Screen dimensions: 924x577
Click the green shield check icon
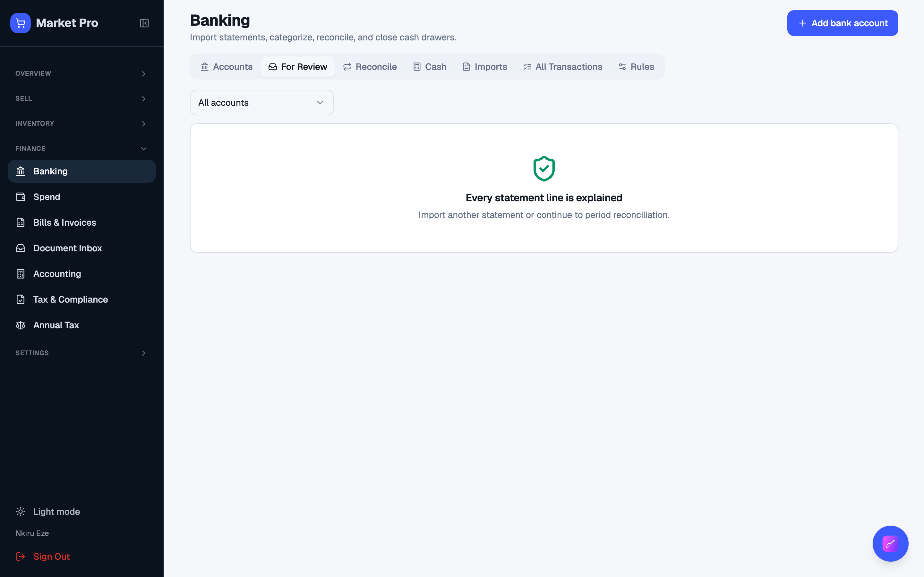pos(544,168)
